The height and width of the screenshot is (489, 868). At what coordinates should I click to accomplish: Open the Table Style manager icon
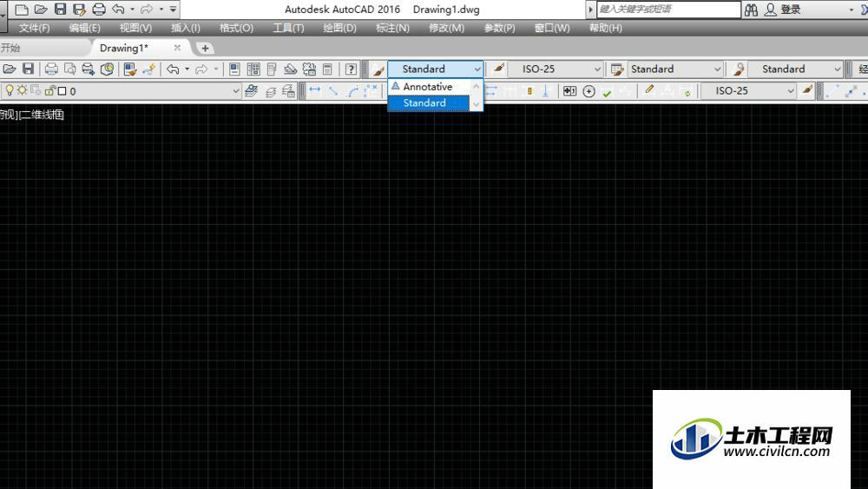(x=616, y=69)
